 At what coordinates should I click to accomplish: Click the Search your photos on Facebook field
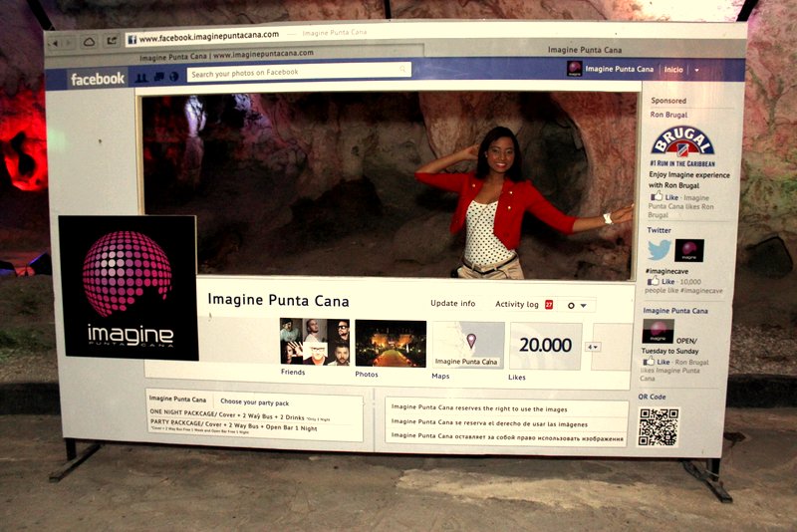299,72
